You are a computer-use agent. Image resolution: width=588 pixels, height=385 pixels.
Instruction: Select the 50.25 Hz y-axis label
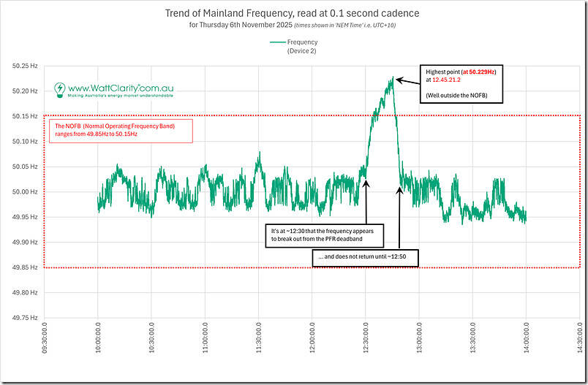(26, 66)
